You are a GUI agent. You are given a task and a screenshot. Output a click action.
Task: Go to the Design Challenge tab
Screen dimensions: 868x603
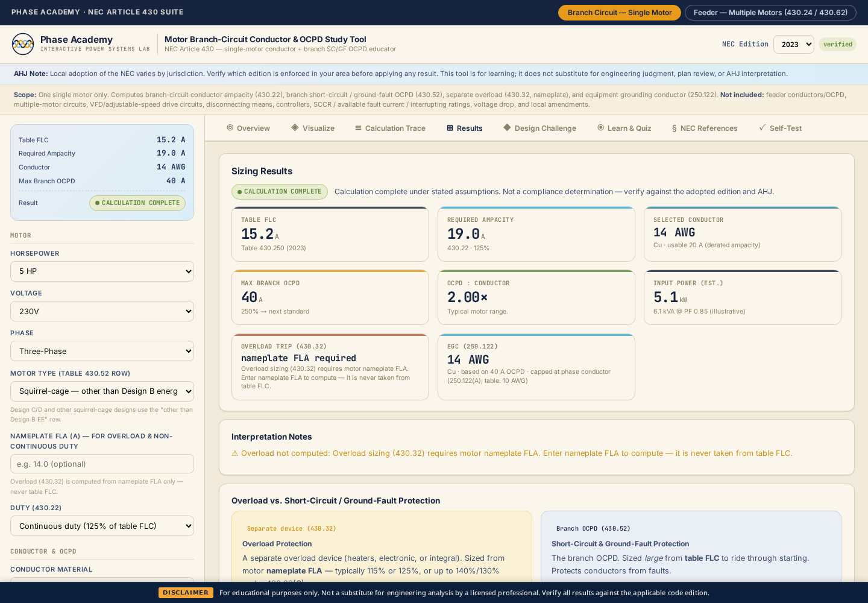[x=539, y=128]
